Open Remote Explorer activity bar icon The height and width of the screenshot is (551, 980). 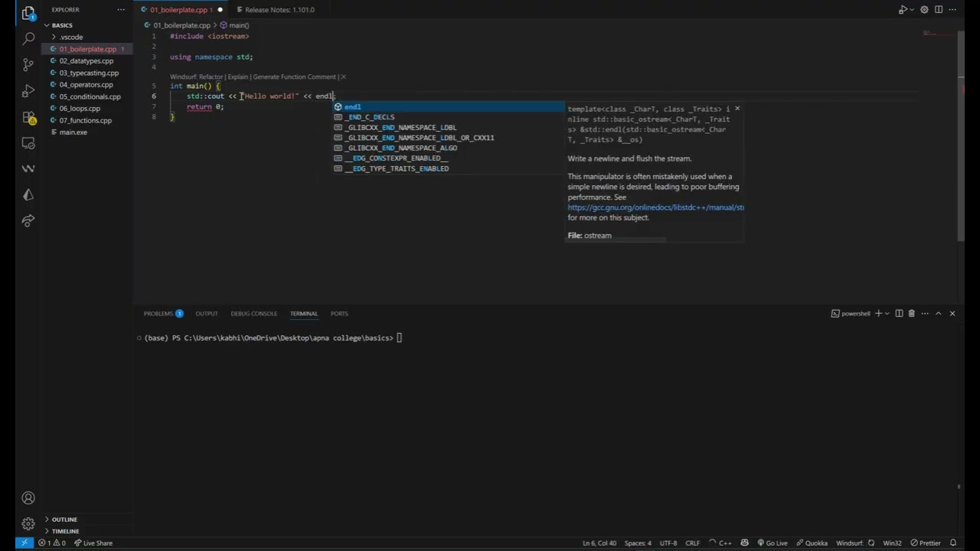(28, 143)
